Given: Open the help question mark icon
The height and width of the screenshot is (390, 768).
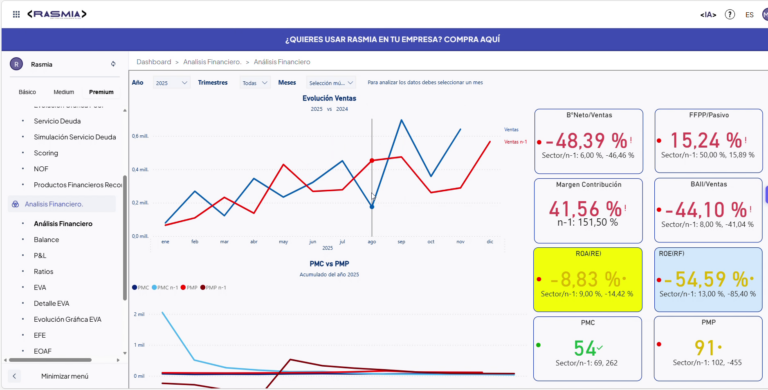Looking at the screenshot, I should click(730, 15).
